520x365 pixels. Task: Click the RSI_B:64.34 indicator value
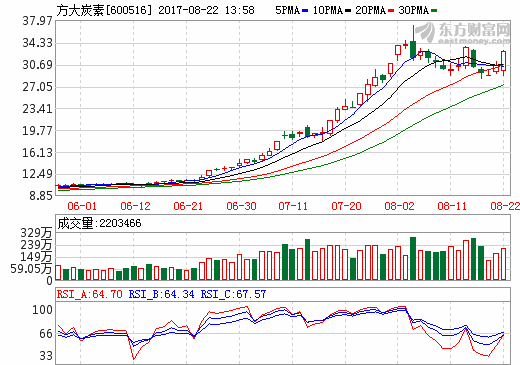click(162, 294)
